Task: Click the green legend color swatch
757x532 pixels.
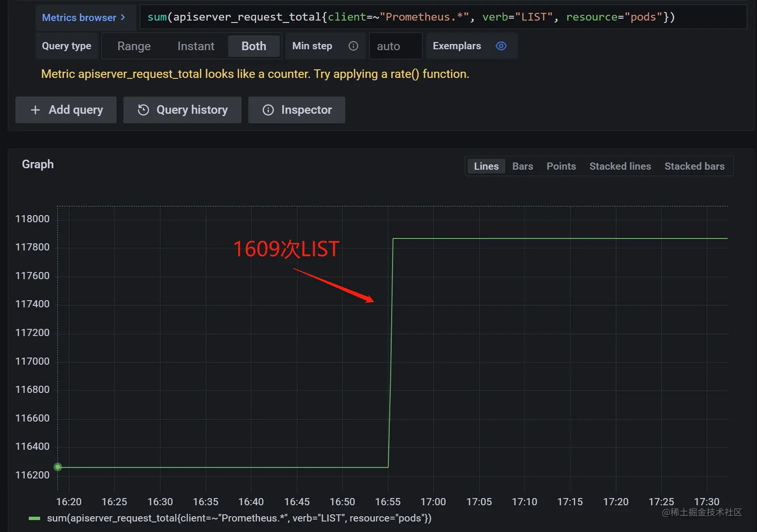Action: 35,518
